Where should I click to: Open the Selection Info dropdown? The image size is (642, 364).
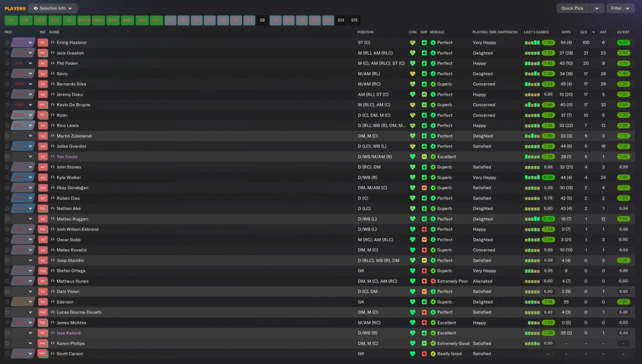[53, 8]
